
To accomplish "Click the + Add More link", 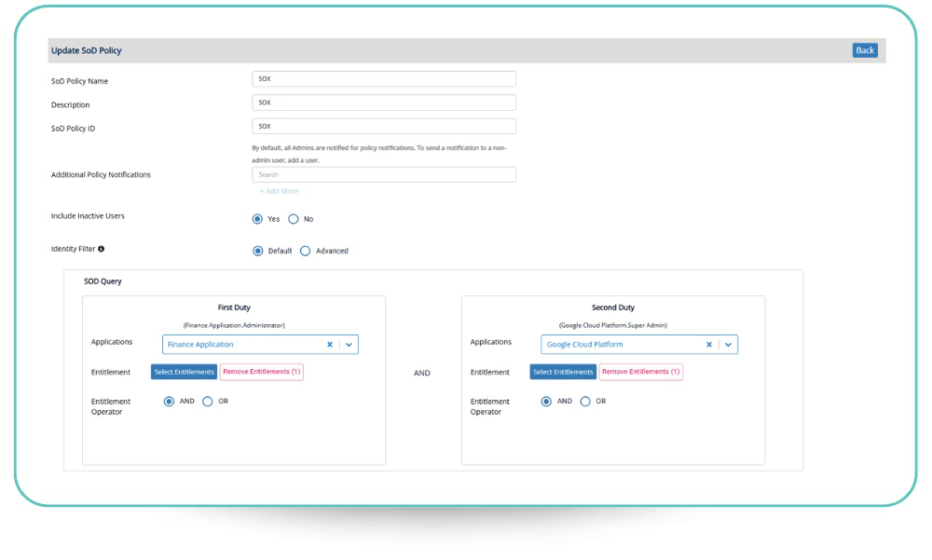I will point(279,191).
